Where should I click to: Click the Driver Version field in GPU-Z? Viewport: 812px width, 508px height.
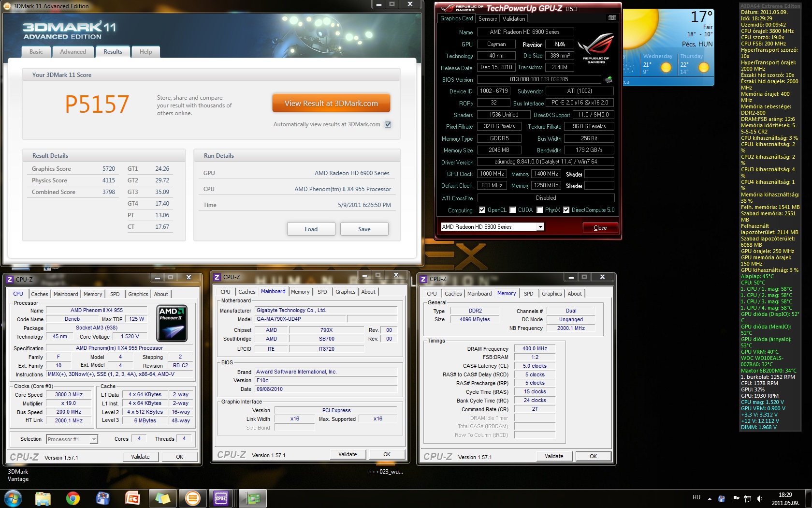(x=546, y=162)
